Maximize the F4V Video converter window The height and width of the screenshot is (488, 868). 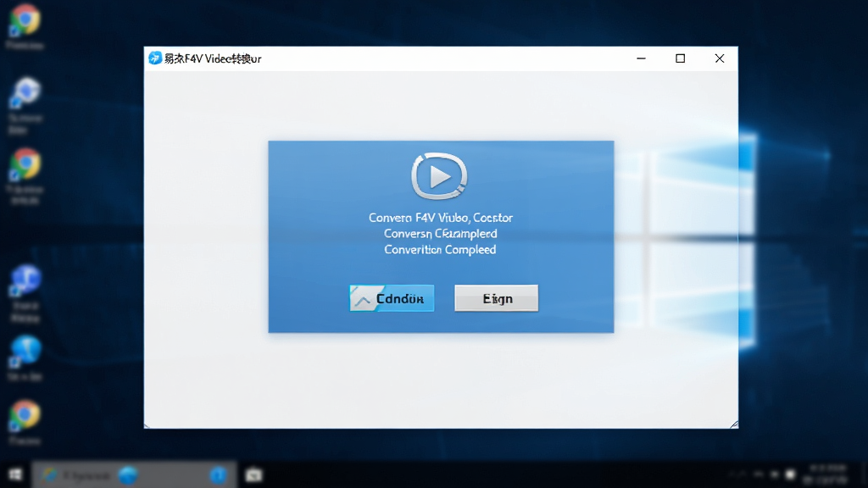[681, 58]
